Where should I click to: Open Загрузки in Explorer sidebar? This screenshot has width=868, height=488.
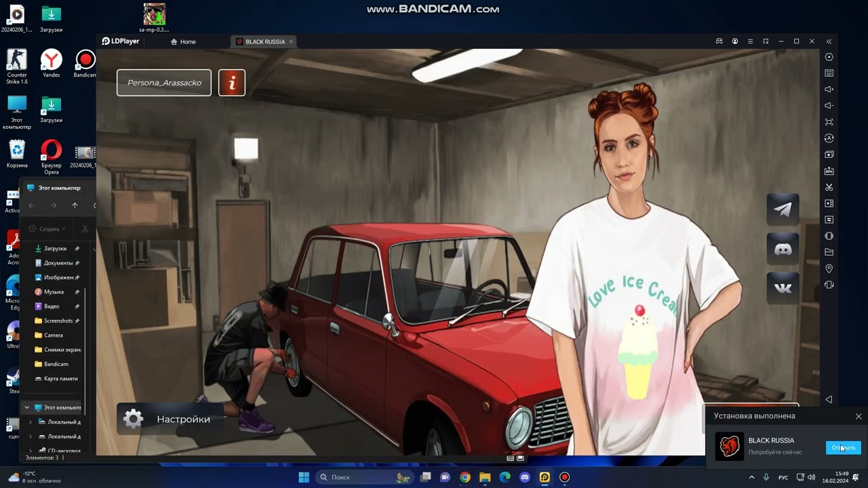(56, 249)
